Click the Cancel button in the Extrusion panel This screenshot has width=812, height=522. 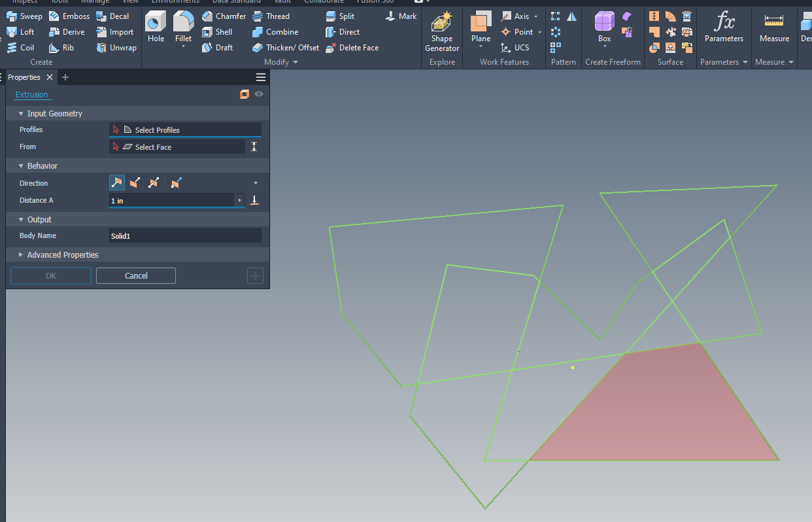(135, 275)
